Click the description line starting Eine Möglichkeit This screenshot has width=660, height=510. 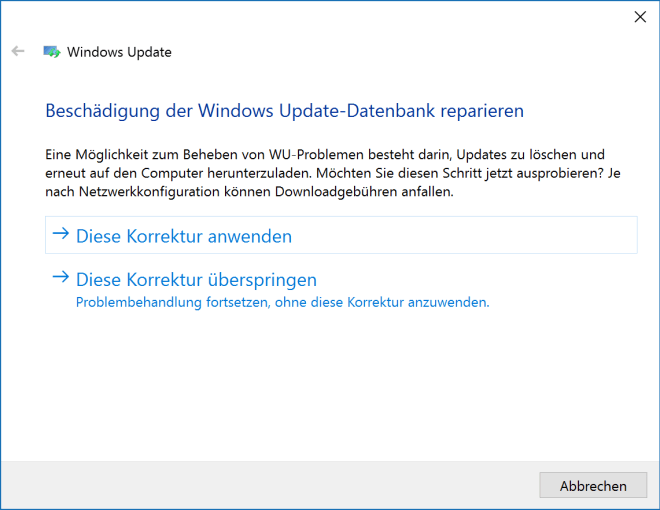pyautogui.click(x=325, y=154)
